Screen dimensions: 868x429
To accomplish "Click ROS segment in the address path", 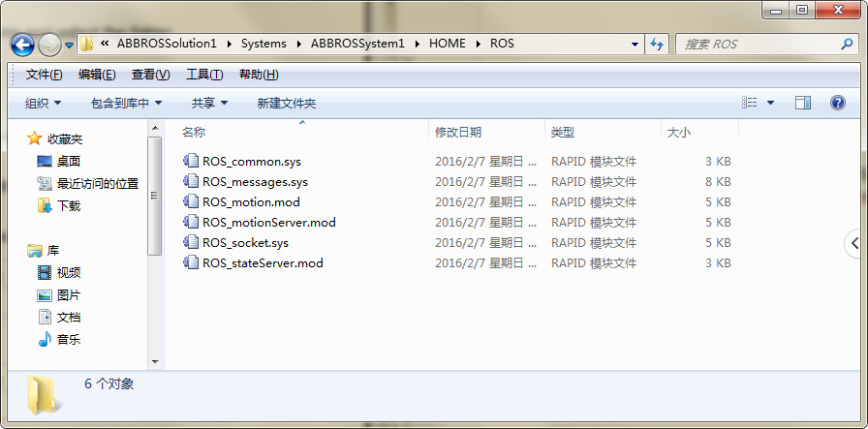I will point(502,44).
